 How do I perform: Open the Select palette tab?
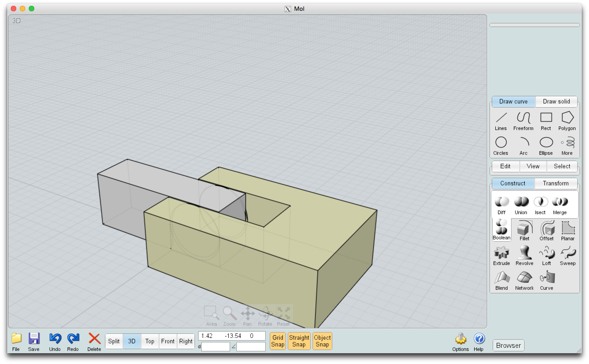(x=562, y=166)
